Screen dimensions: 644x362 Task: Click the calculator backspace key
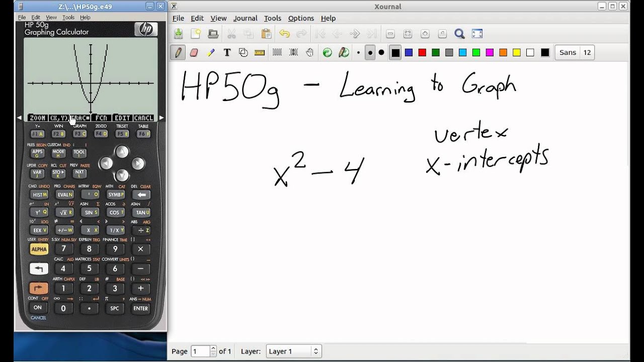coord(141,195)
